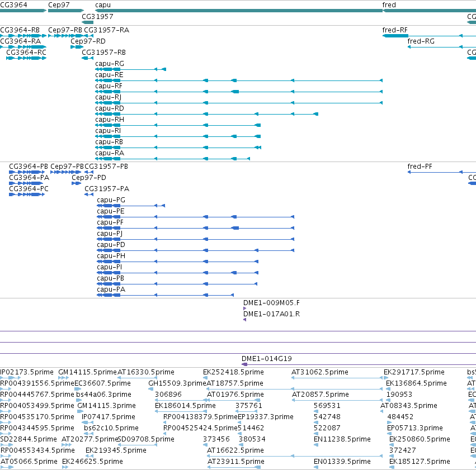Click EST AT18757.5prime
The width and height of the screenshot is (476, 470).
click(x=235, y=383)
